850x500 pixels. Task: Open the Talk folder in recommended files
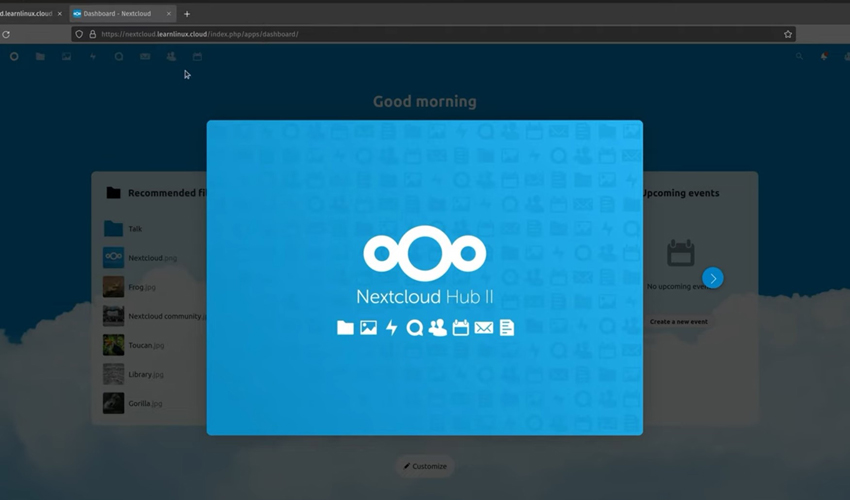point(134,229)
